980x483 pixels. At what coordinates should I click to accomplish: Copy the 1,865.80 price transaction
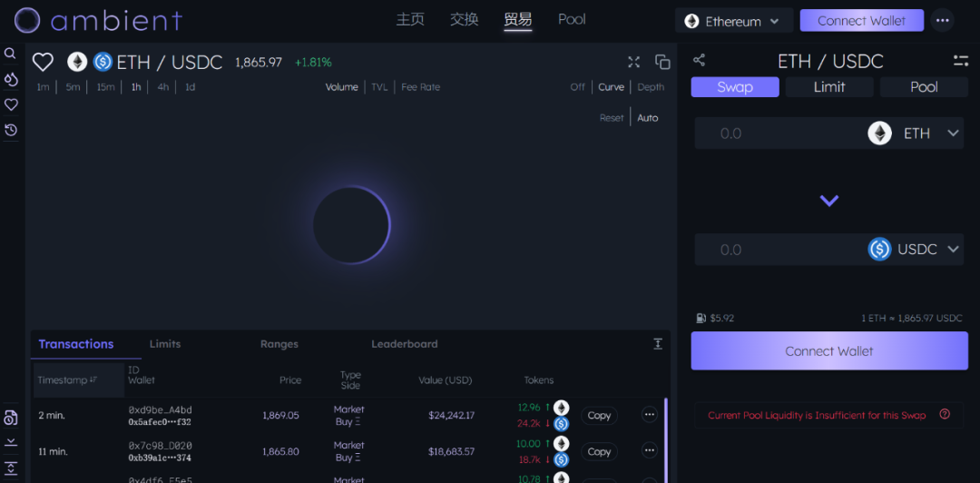click(x=600, y=451)
